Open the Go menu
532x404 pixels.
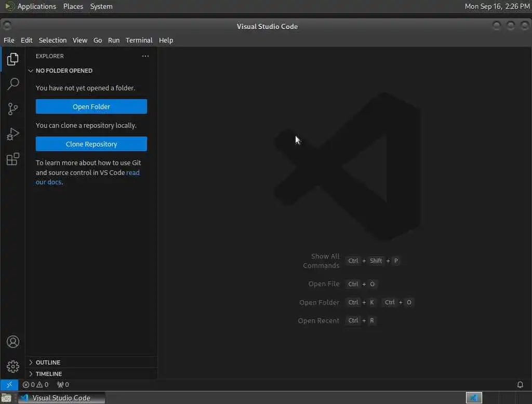point(98,40)
